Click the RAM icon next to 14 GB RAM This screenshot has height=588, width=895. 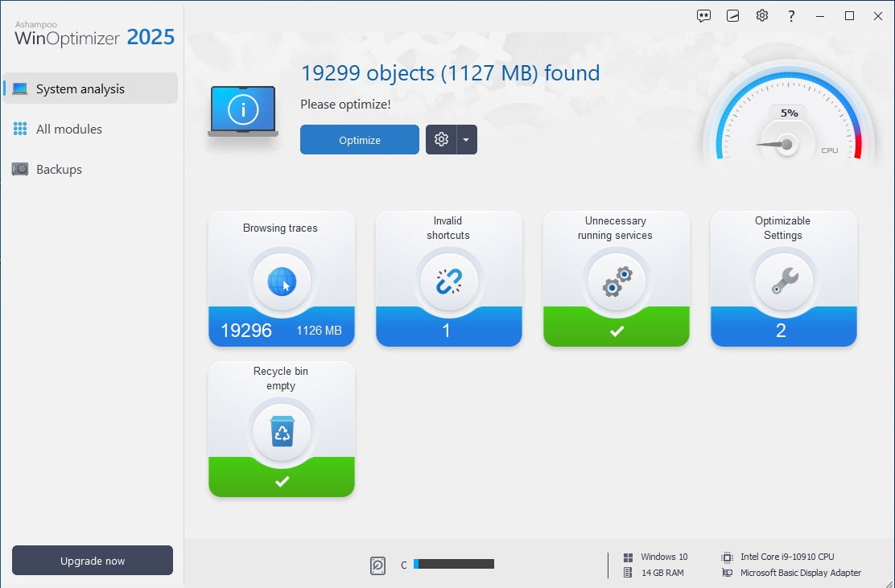pos(628,573)
